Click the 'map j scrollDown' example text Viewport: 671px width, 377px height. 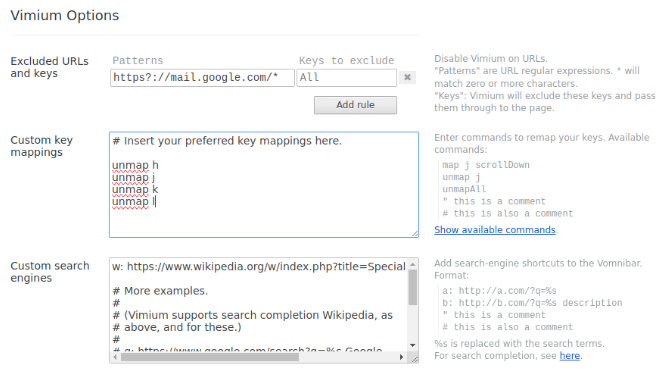(486, 165)
